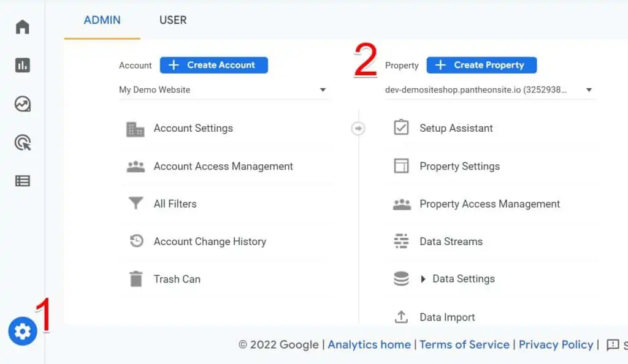
Task: Open Data Streams settings
Action: click(x=451, y=241)
